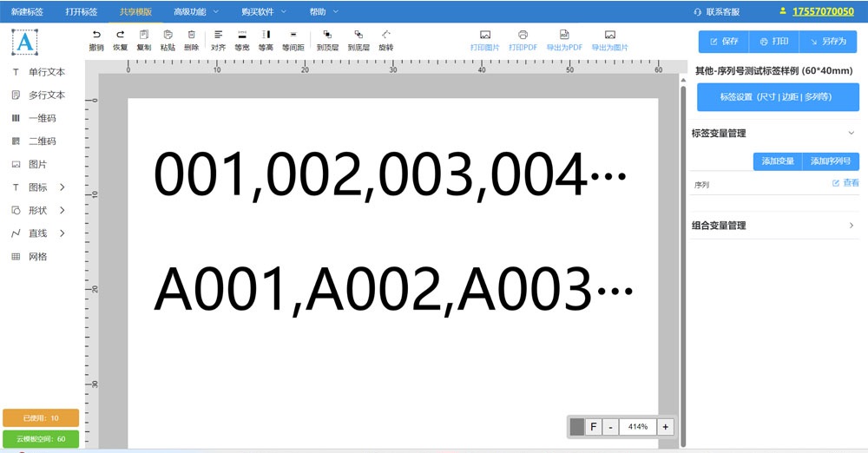Click the undo (撤销) icon
Viewport: 868px width, 453px height.
95,35
